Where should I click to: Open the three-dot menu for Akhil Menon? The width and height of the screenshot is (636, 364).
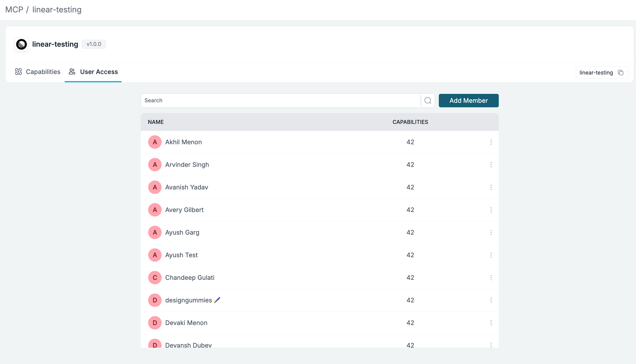(x=491, y=142)
